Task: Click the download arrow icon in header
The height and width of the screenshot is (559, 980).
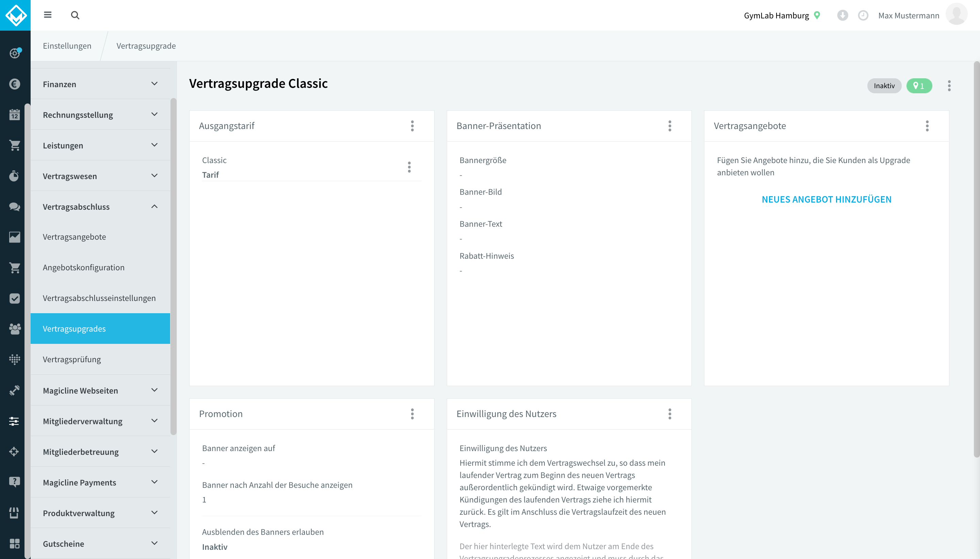Action: (x=842, y=15)
